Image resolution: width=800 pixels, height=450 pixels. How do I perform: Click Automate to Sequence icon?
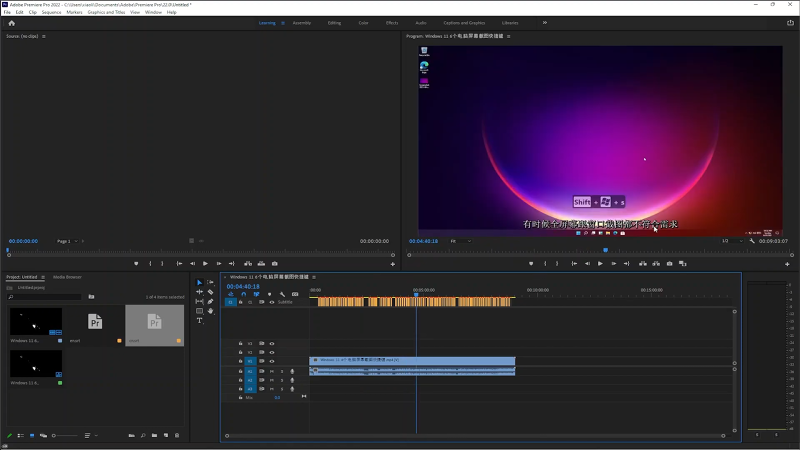(x=132, y=435)
